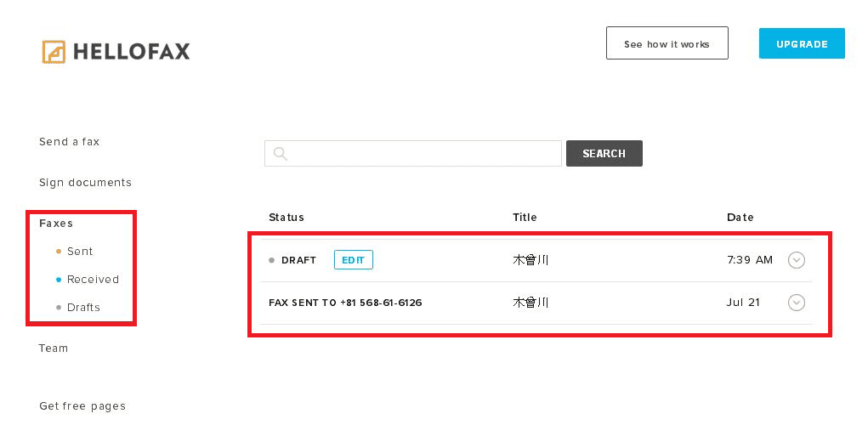This screenshot has width=868, height=442.
Task: Go to Sign documents
Action: (x=85, y=183)
